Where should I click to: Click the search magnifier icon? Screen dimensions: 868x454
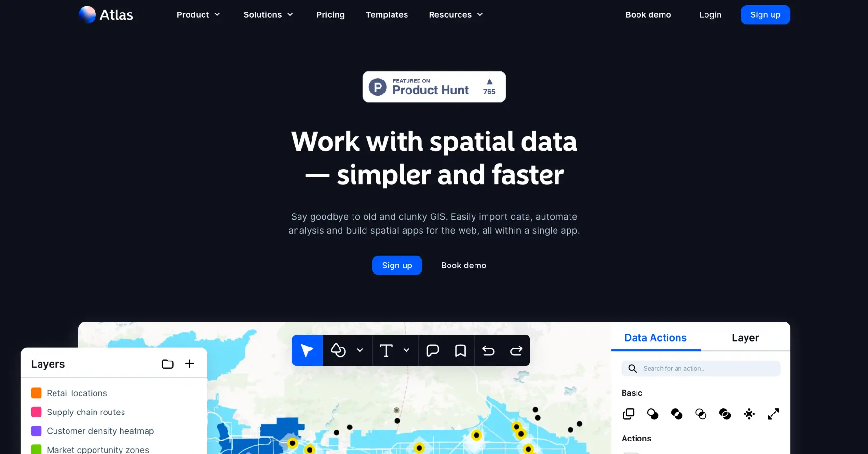pyautogui.click(x=632, y=369)
